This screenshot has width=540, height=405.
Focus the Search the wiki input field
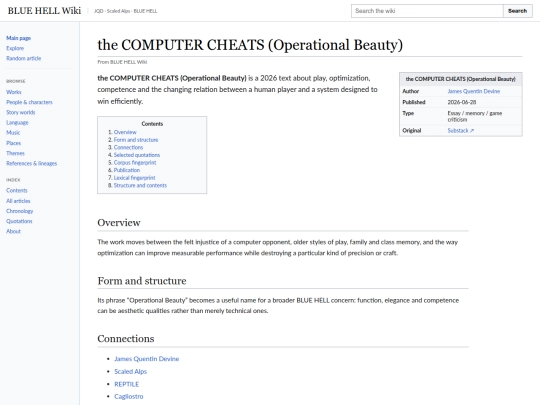(x=427, y=11)
